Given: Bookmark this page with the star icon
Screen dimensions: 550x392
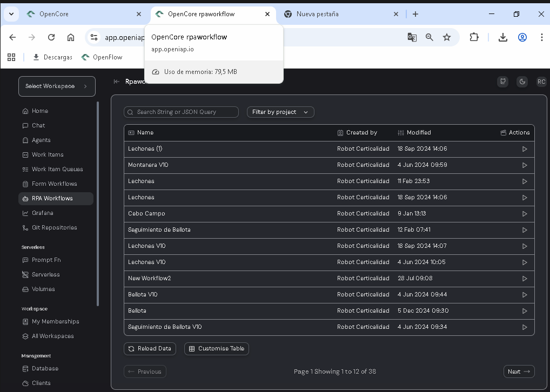Looking at the screenshot, I should point(447,37).
